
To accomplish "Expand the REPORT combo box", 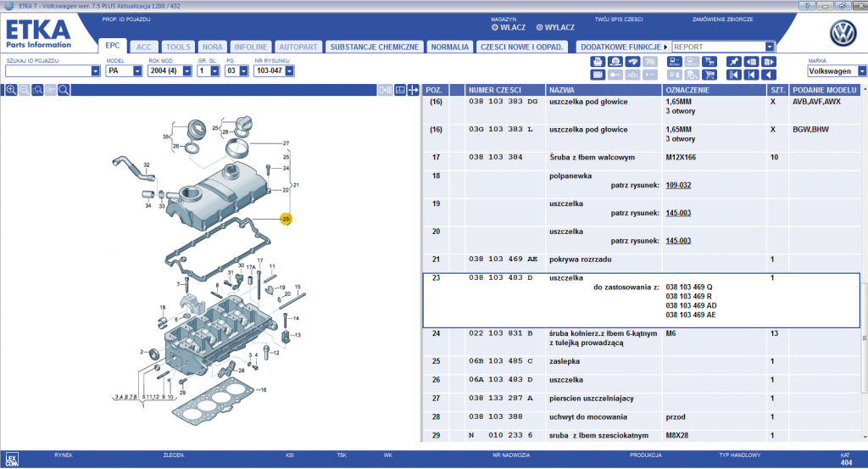I will 770,47.
